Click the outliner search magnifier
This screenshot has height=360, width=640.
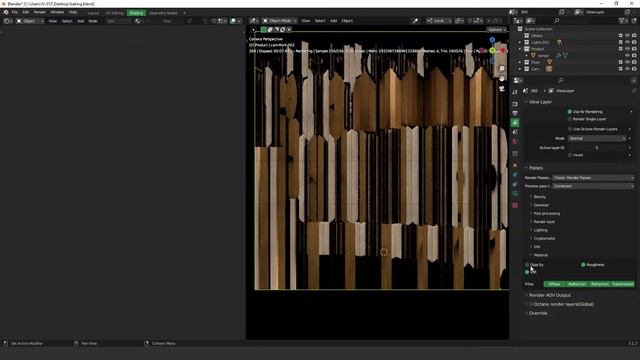(557, 20)
